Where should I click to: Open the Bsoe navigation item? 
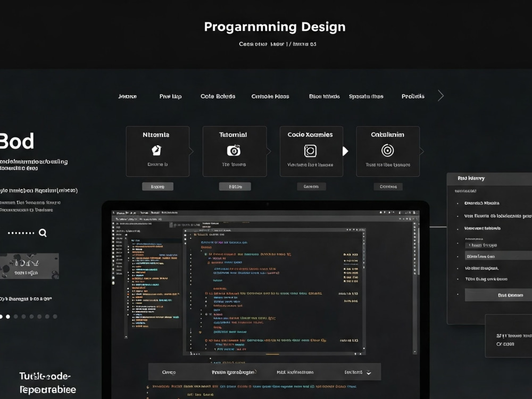(x=324, y=96)
